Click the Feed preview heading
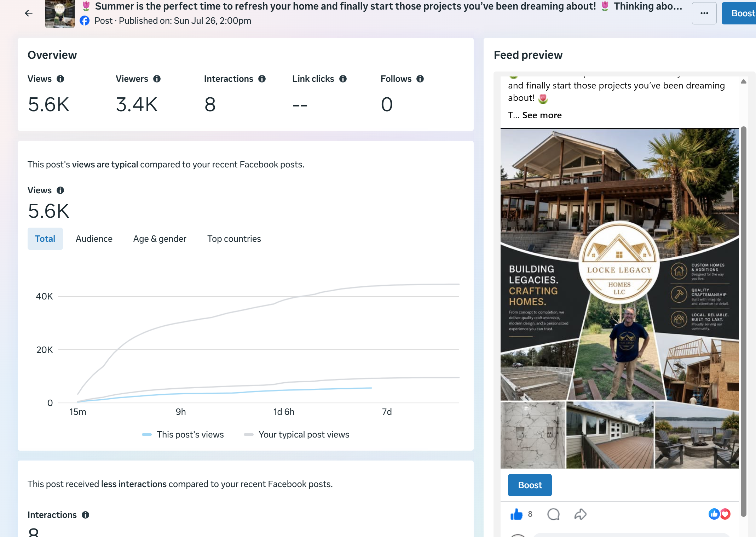 528,55
